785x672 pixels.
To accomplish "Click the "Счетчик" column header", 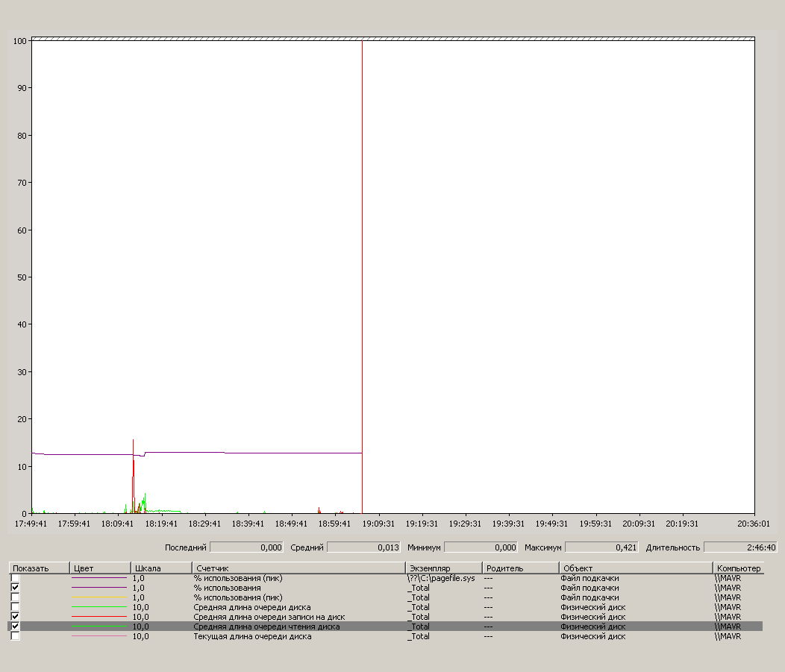I will (x=298, y=568).
